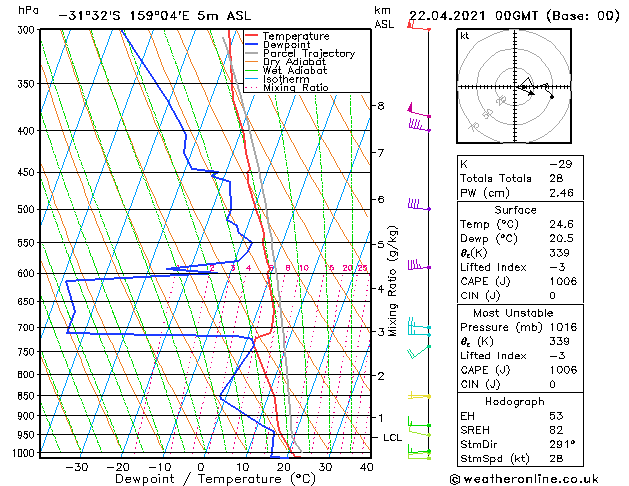Viewport: 629px width, 486px height.
Task: Click the 1 km altitude tick label
Action: [381, 418]
